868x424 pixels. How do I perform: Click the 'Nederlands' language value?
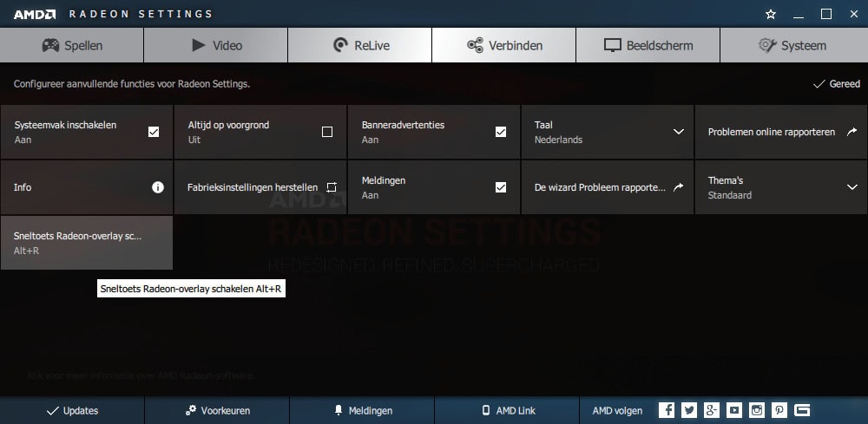click(558, 140)
